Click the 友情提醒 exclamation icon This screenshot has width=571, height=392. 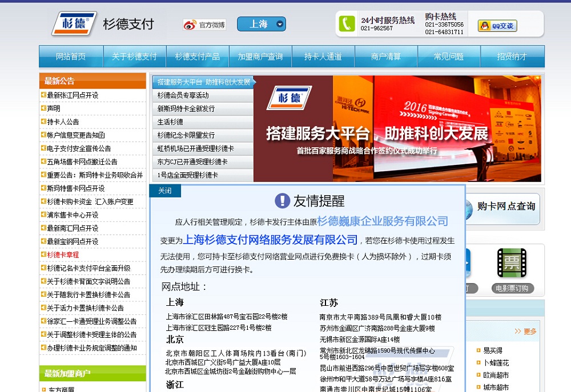coord(282,200)
